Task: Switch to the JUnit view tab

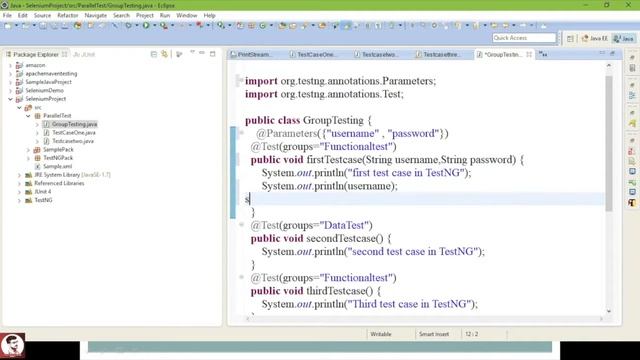Action: pyautogui.click(x=84, y=54)
